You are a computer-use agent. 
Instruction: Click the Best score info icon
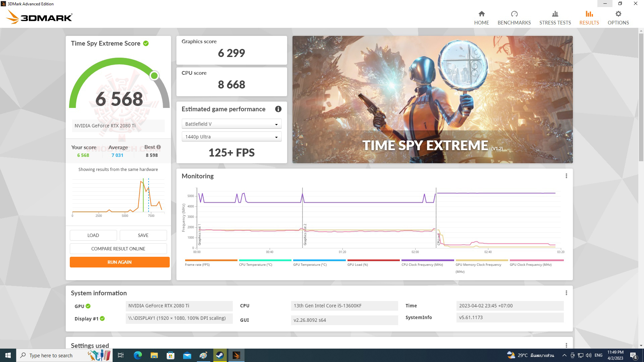tap(158, 147)
